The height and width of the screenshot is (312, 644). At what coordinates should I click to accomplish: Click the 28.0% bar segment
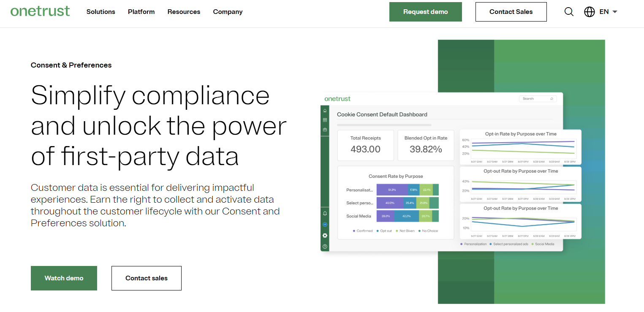pos(385,216)
